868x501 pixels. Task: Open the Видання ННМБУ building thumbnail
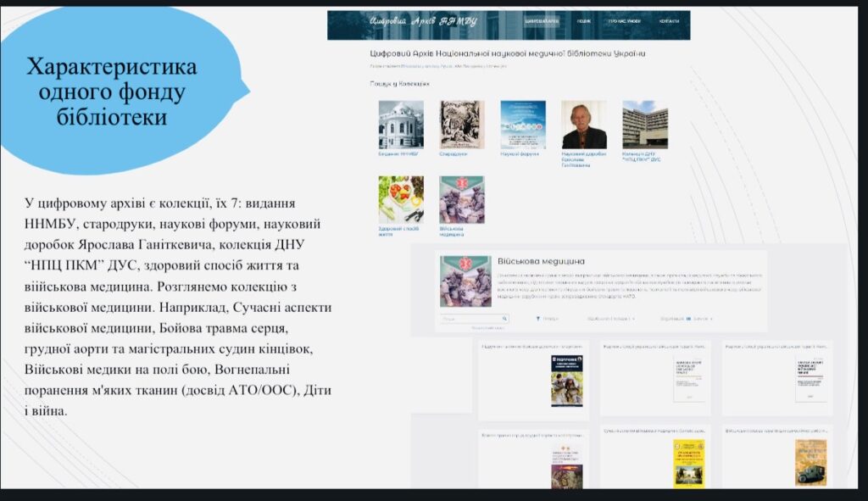401,125
